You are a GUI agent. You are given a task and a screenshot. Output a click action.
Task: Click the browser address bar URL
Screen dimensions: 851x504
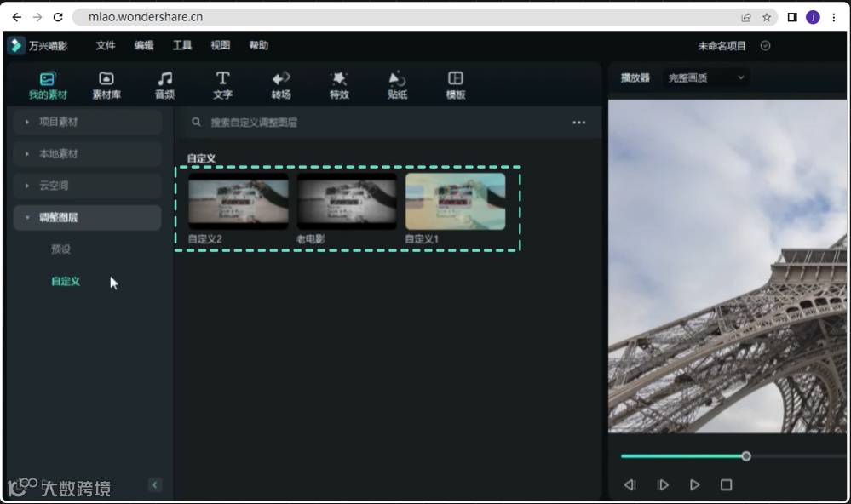[x=146, y=17]
